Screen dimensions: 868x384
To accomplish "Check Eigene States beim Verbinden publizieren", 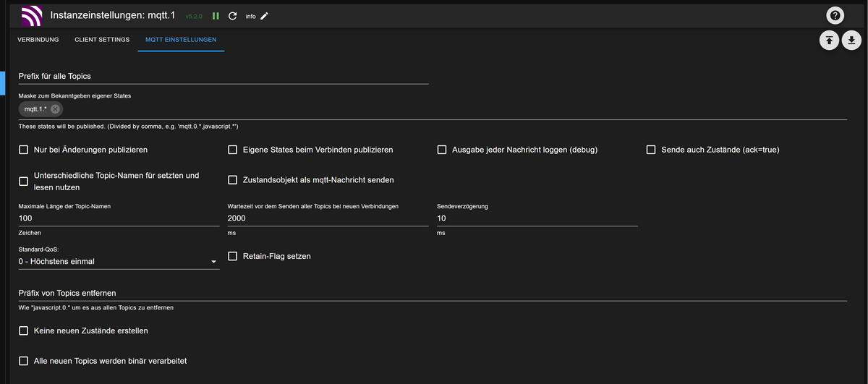I will point(233,150).
